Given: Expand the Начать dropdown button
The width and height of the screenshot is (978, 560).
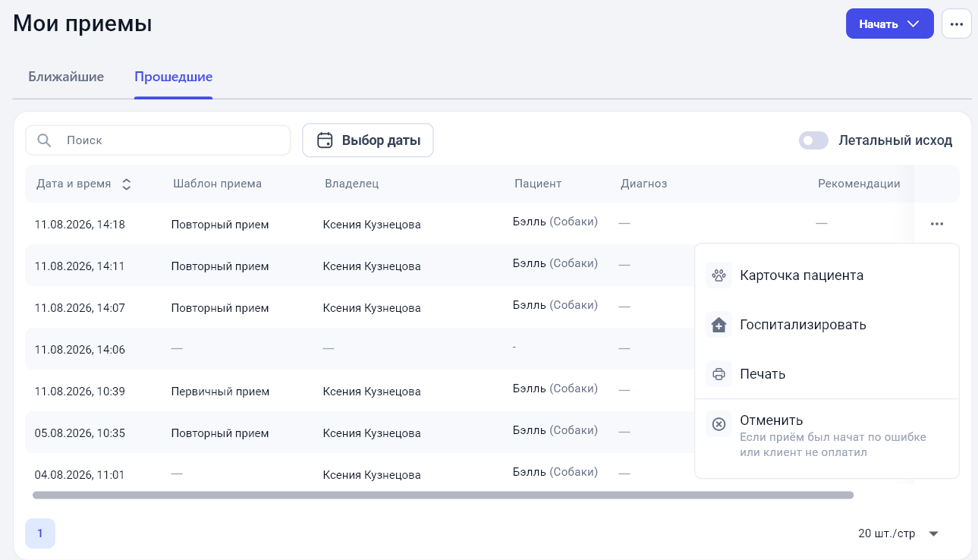Looking at the screenshot, I should (x=889, y=24).
